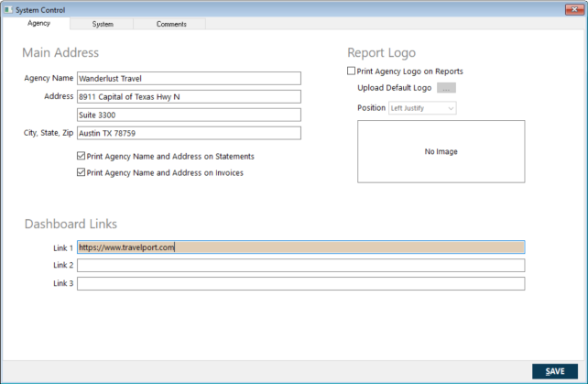Click the Link 2 field
Viewport: 588px width, 384px height.
tap(300, 266)
